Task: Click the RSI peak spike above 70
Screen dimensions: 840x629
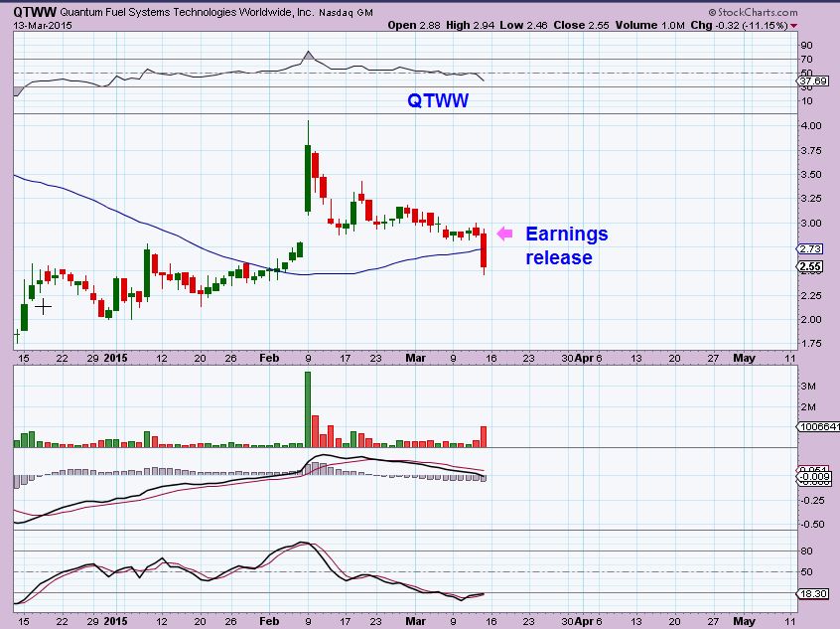Action: 308,56
